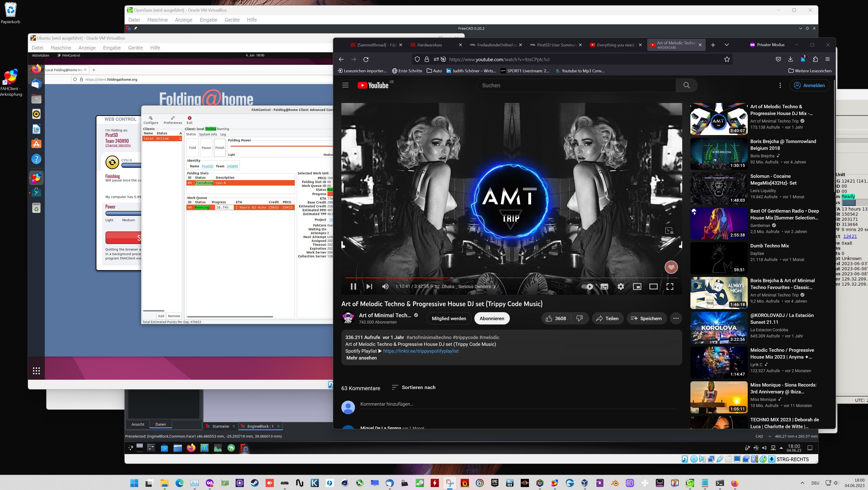This screenshot has height=490, width=868.
Task: Open Auto bookmarks folder
Action: [x=434, y=71]
